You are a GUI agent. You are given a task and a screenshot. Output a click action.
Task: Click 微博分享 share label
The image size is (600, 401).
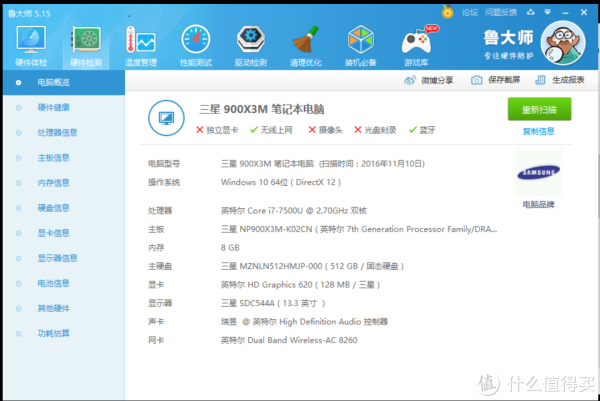[437, 80]
